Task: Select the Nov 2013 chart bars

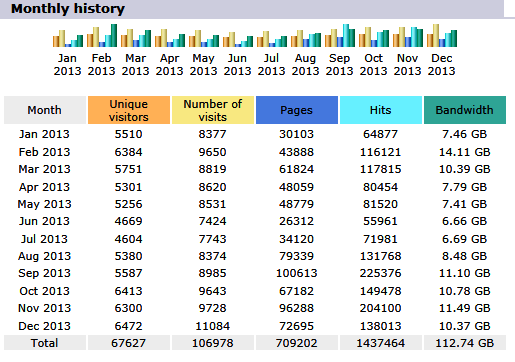Action: tap(408, 37)
